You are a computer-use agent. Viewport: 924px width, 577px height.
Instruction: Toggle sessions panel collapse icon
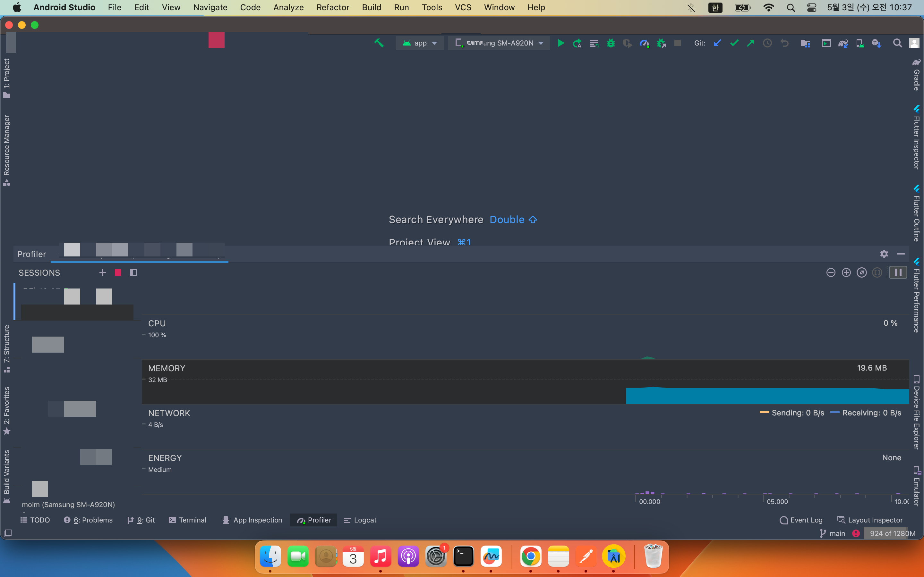[133, 272]
